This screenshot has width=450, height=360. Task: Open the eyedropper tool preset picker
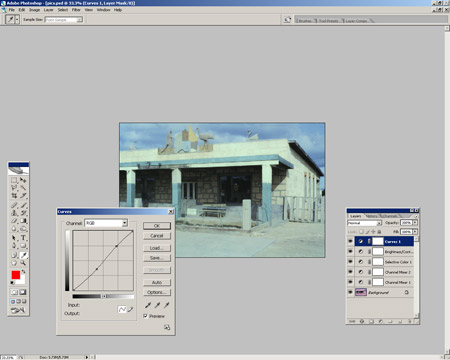point(17,19)
